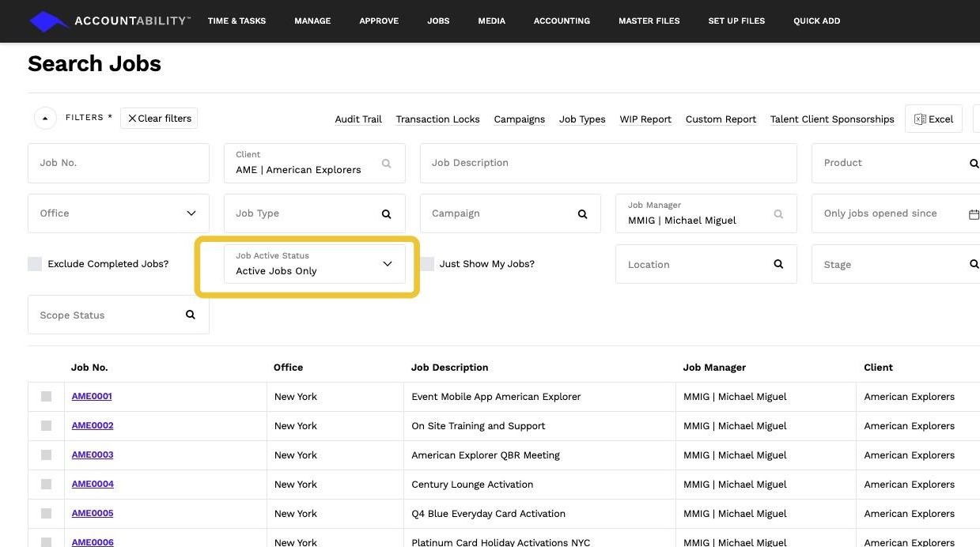This screenshot has width=980, height=547.
Task: Click the search icon in Job Type field
Action: 386,213
